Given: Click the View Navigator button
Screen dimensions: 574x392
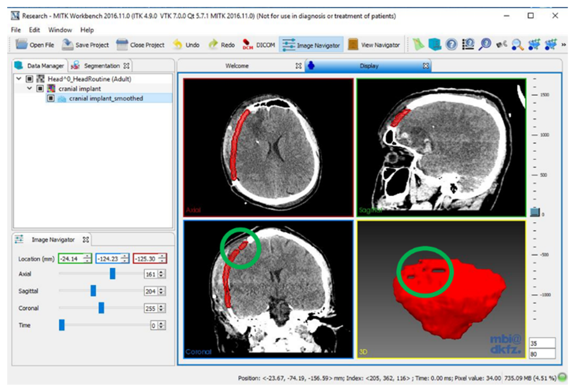Looking at the screenshot, I should pyautogui.click(x=374, y=45).
